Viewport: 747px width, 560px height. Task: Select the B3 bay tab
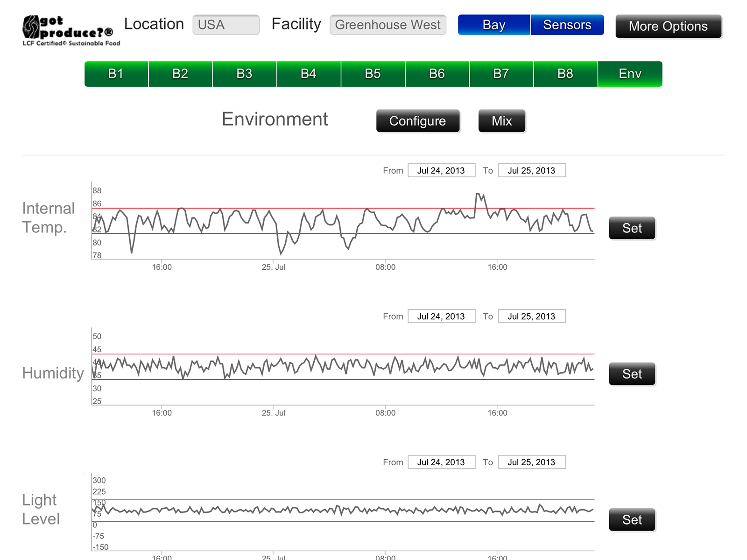[245, 74]
